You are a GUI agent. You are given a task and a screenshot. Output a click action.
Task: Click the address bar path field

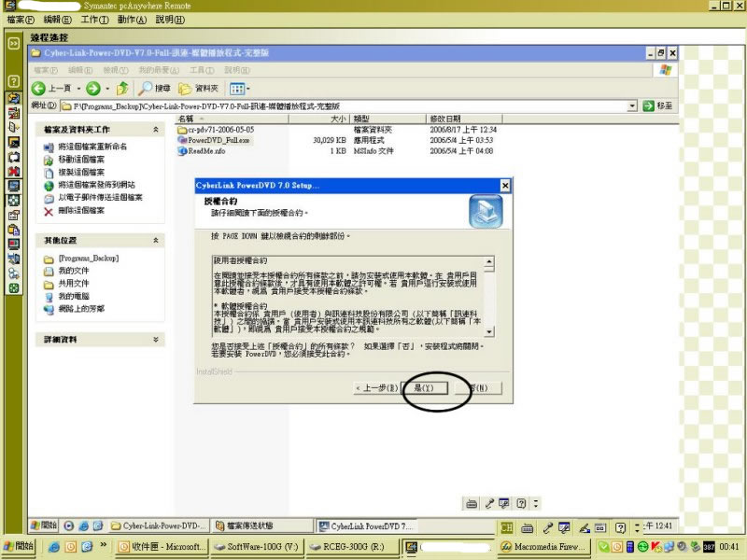click(343, 105)
